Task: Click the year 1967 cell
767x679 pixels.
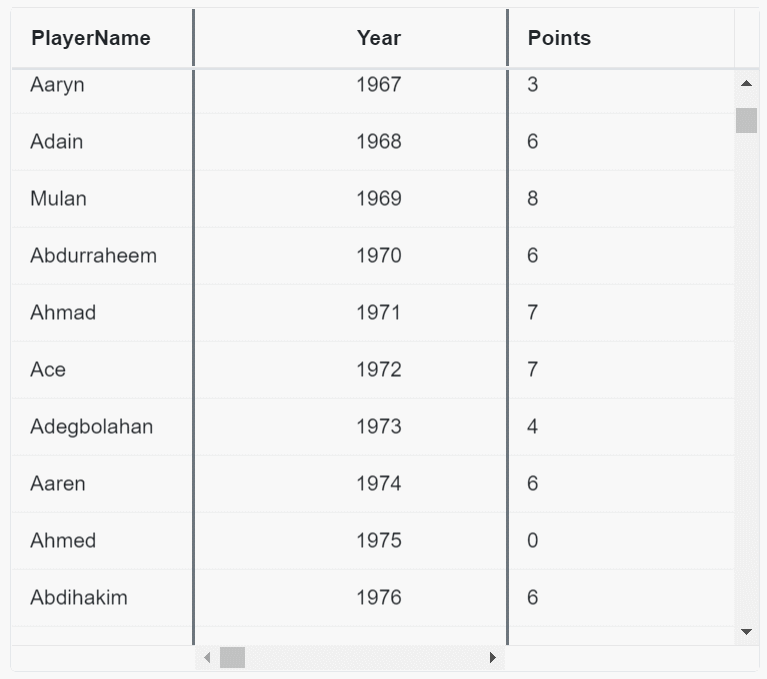Action: point(378,85)
